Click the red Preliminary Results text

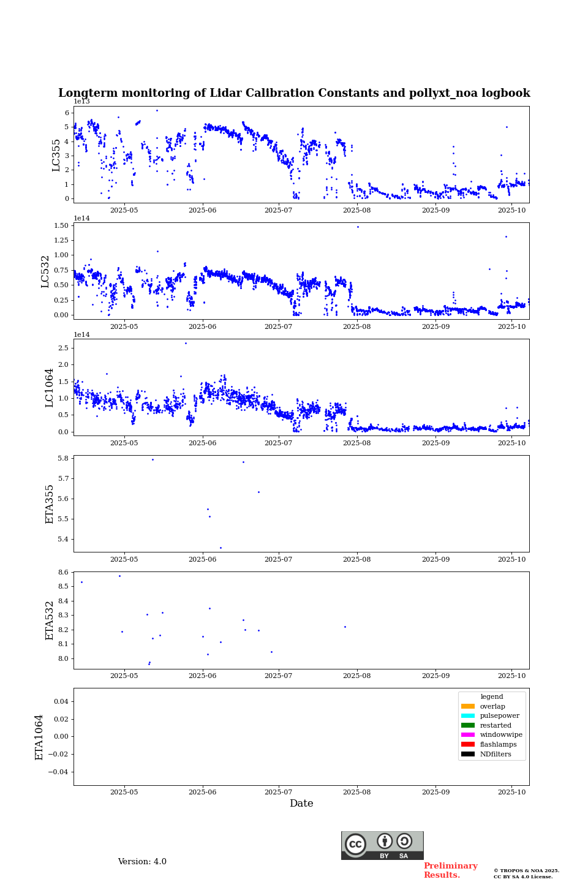(450, 870)
